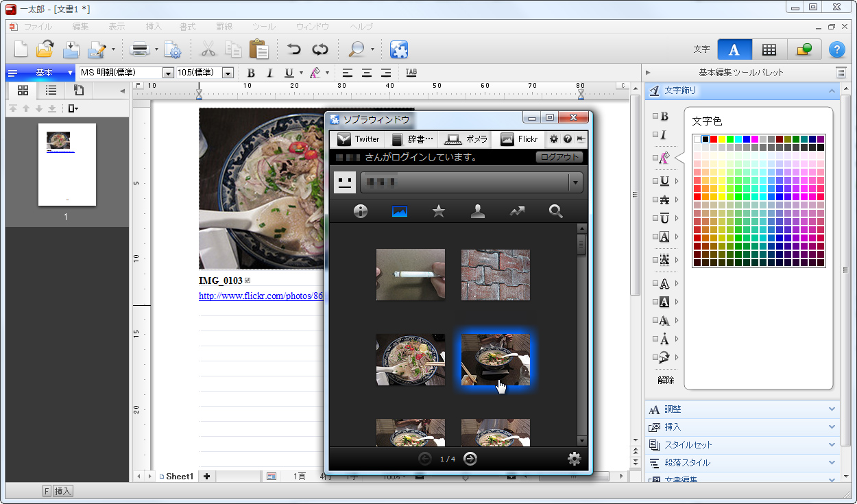This screenshot has height=504, width=857.
Task: Open the 10.5 font size dropdown
Action: click(x=228, y=73)
